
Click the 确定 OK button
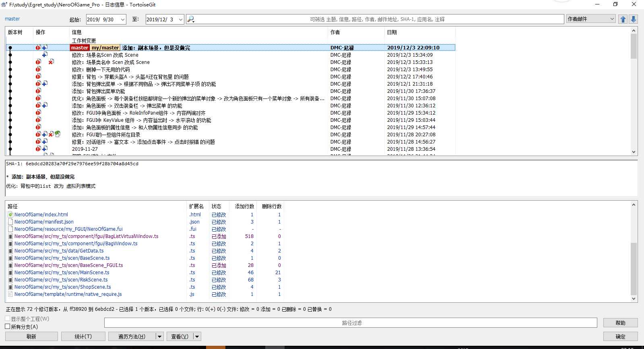pos(620,337)
